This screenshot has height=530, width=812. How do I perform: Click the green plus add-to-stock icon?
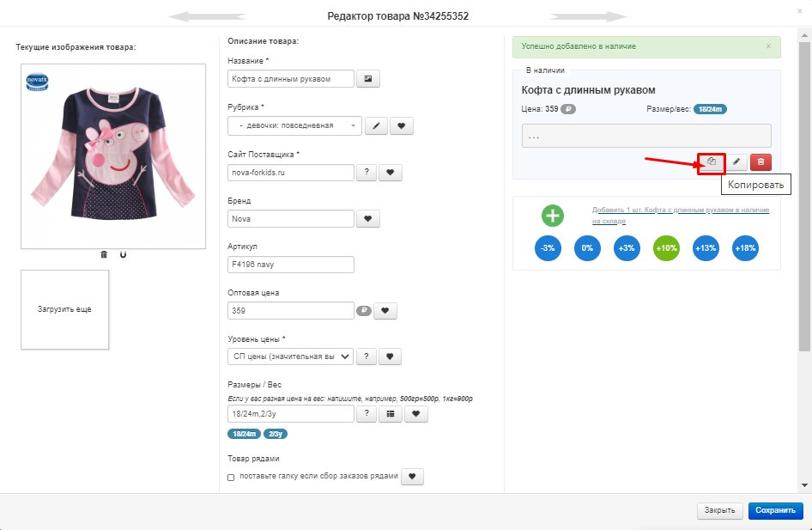[553, 216]
